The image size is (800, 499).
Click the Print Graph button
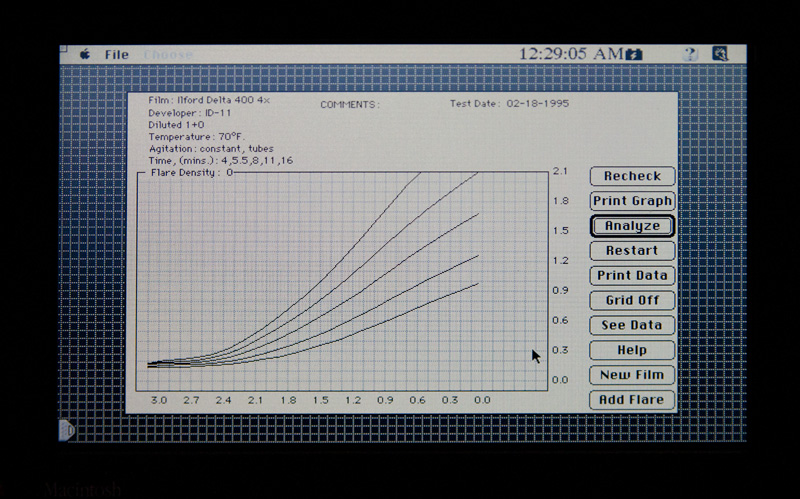pyautogui.click(x=632, y=201)
